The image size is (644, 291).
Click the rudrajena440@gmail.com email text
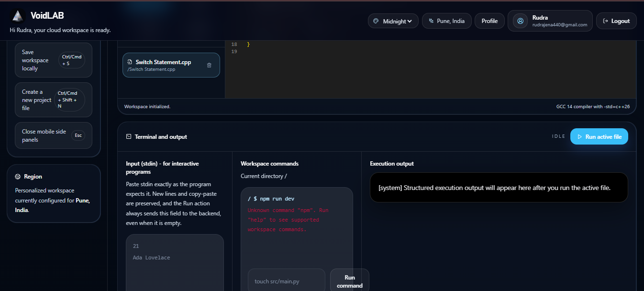pyautogui.click(x=560, y=25)
